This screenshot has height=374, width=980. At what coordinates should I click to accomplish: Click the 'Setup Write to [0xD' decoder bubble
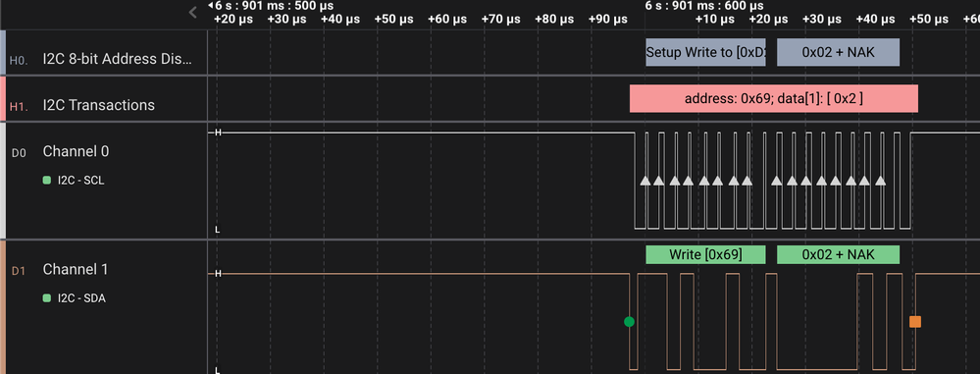705,53
